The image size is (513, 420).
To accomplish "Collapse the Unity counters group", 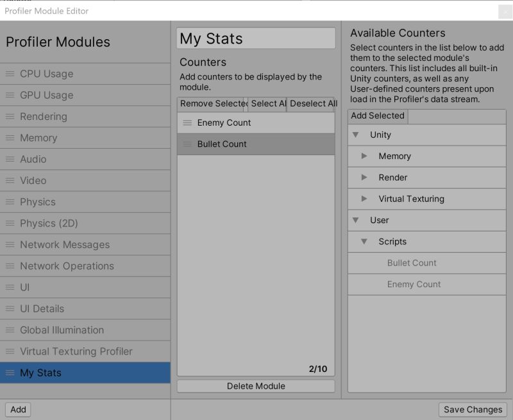I will (x=357, y=135).
